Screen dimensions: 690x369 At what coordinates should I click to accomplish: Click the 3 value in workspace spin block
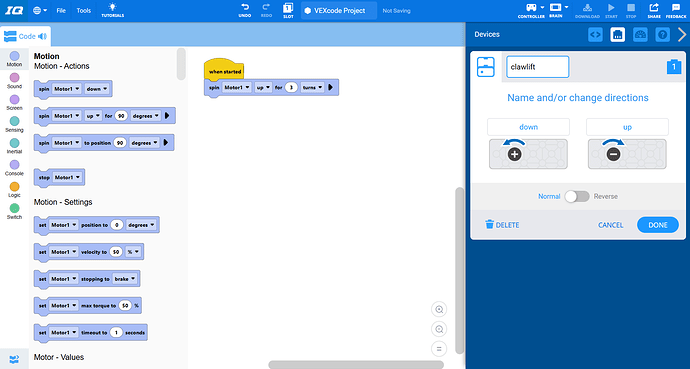pos(291,88)
